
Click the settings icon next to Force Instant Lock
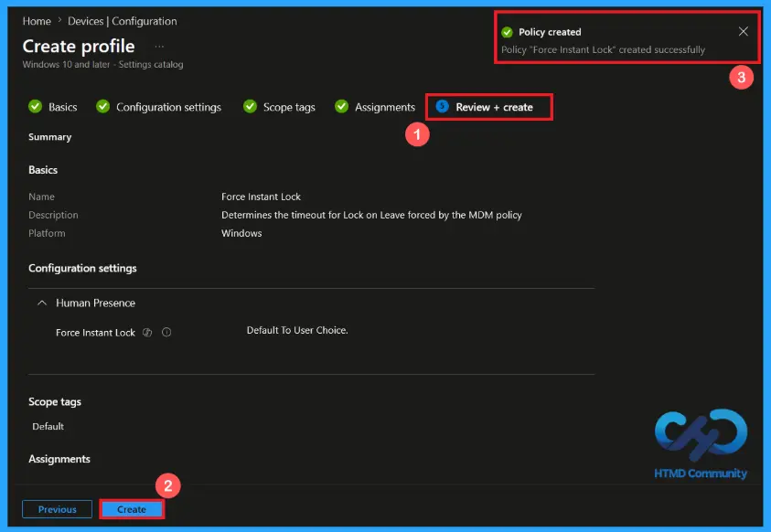[147, 333]
